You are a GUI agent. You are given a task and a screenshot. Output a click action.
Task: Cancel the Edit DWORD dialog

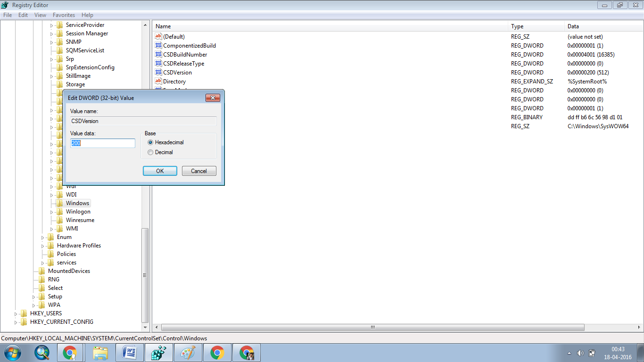199,171
